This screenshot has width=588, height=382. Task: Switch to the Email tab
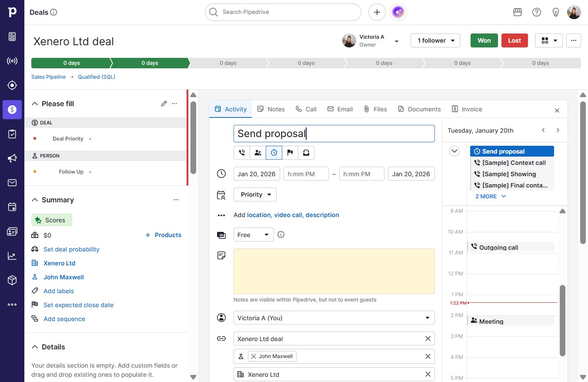pyautogui.click(x=340, y=109)
